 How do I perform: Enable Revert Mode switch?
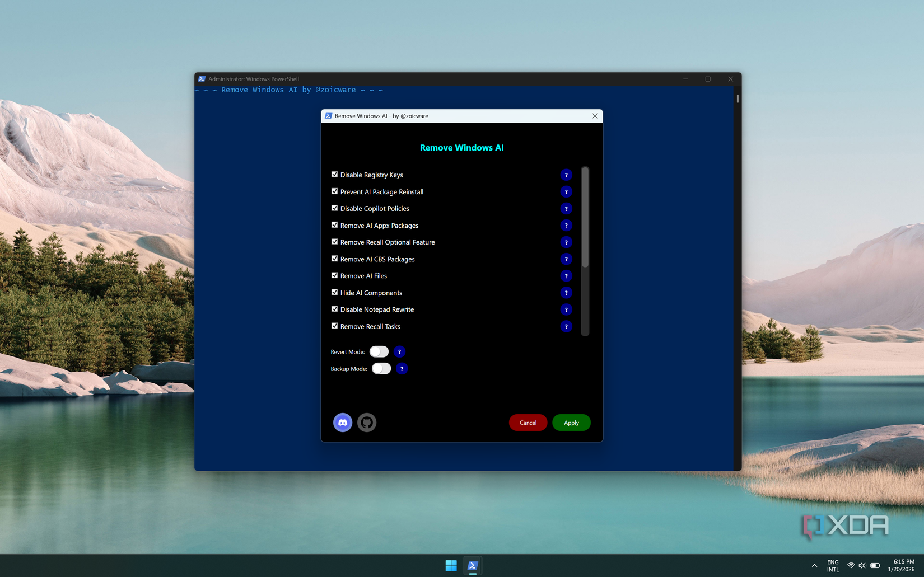379,351
